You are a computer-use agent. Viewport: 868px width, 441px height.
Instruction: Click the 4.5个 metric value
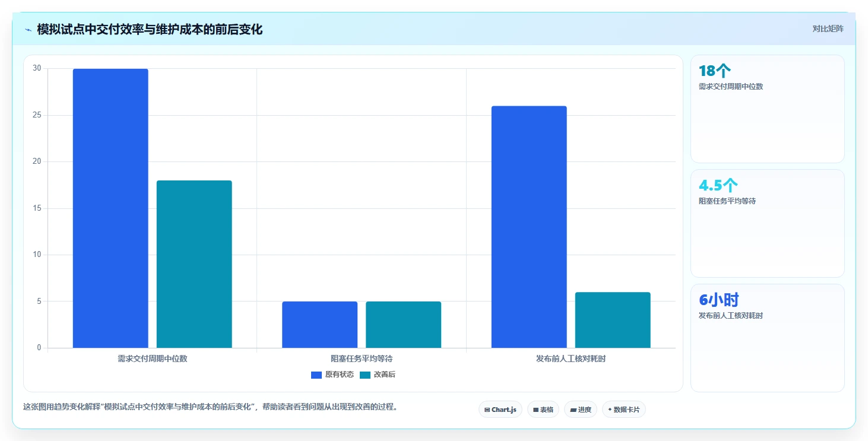tap(718, 186)
